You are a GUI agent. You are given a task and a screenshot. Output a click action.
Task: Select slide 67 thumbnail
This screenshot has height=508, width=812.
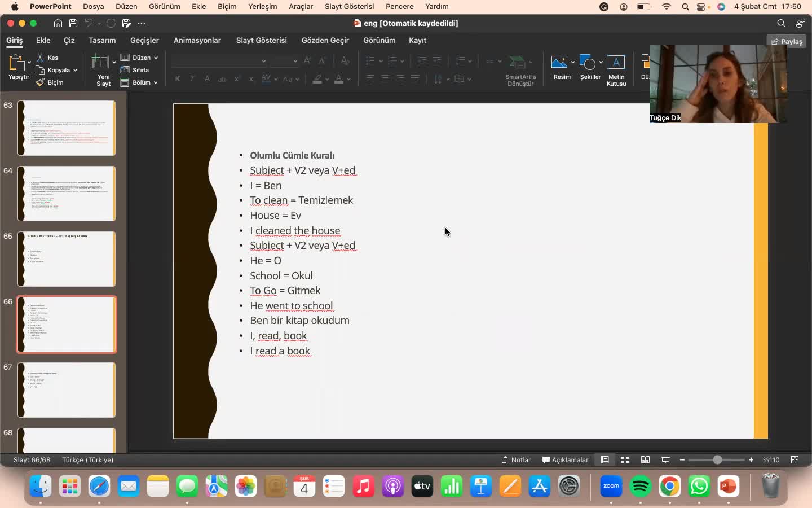(x=67, y=390)
